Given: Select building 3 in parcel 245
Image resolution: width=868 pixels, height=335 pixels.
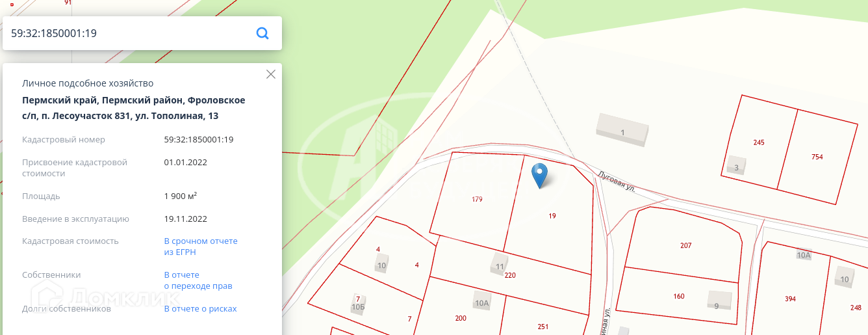Looking at the screenshot, I should 736,167.
